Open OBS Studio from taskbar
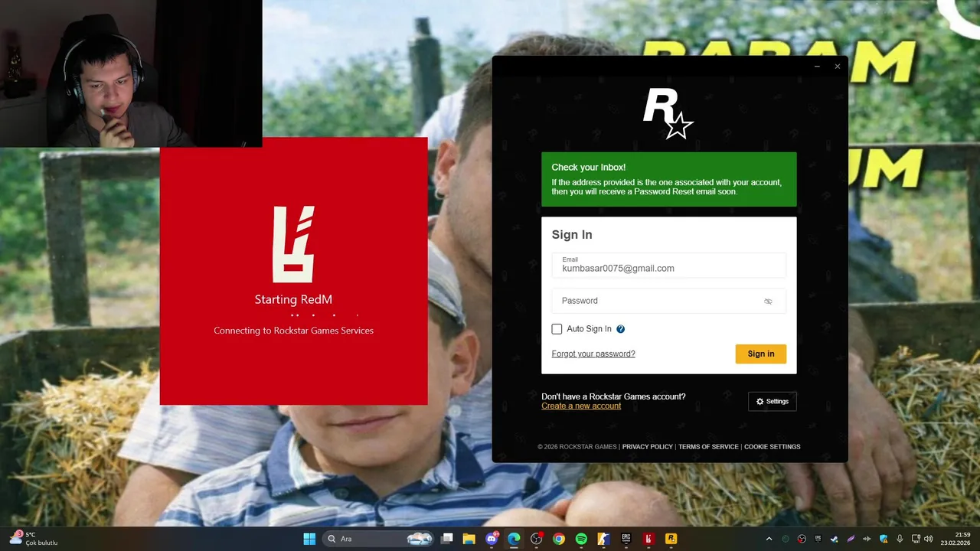The image size is (980, 551). [x=536, y=539]
